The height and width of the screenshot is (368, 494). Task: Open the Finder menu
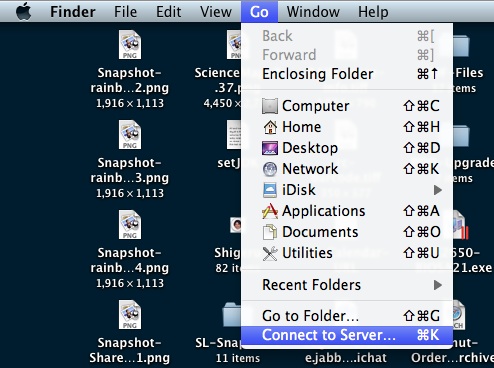pyautogui.click(x=73, y=12)
